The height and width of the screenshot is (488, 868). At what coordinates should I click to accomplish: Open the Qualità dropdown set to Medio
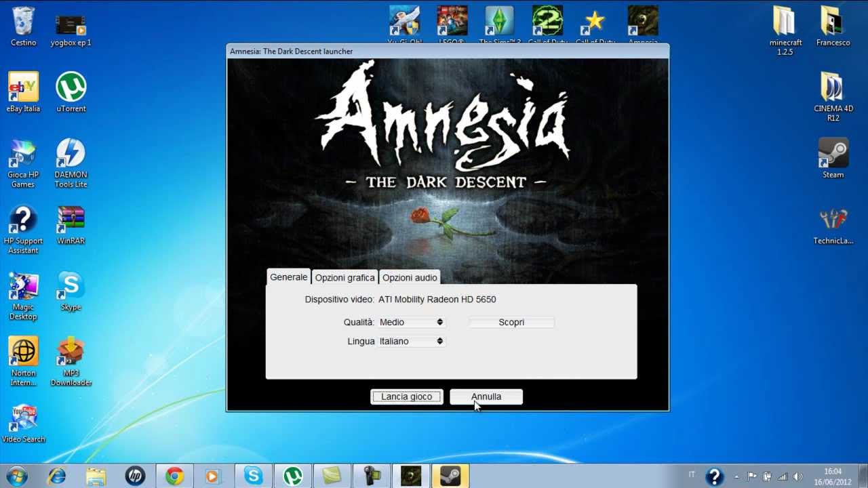pos(412,322)
